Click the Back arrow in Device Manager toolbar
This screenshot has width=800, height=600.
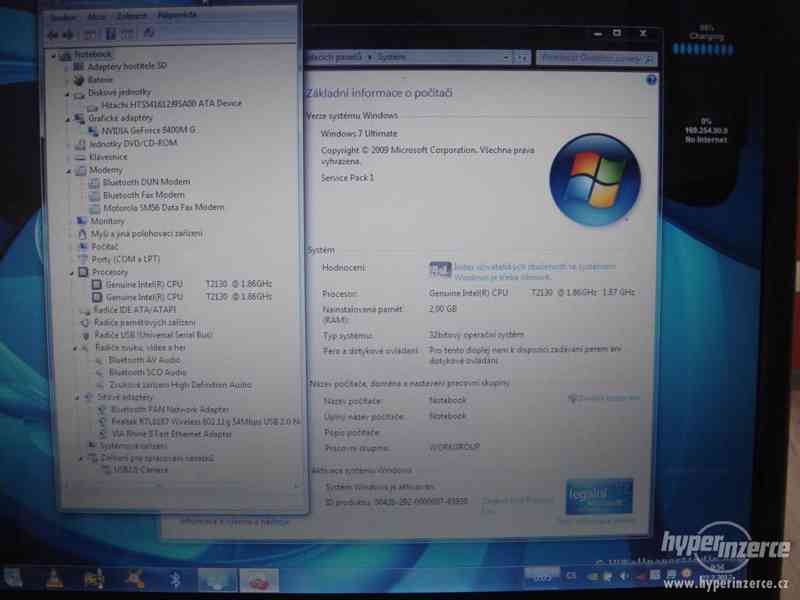click(x=53, y=35)
